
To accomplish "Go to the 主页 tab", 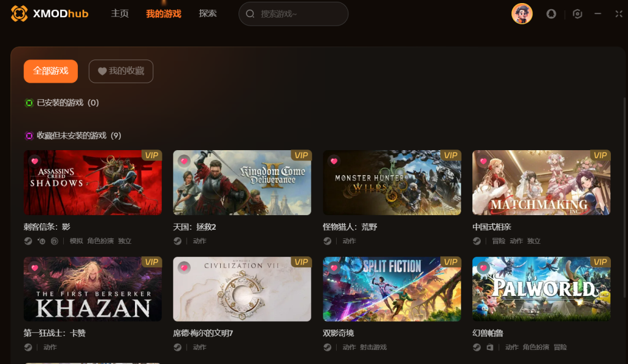I will [120, 13].
